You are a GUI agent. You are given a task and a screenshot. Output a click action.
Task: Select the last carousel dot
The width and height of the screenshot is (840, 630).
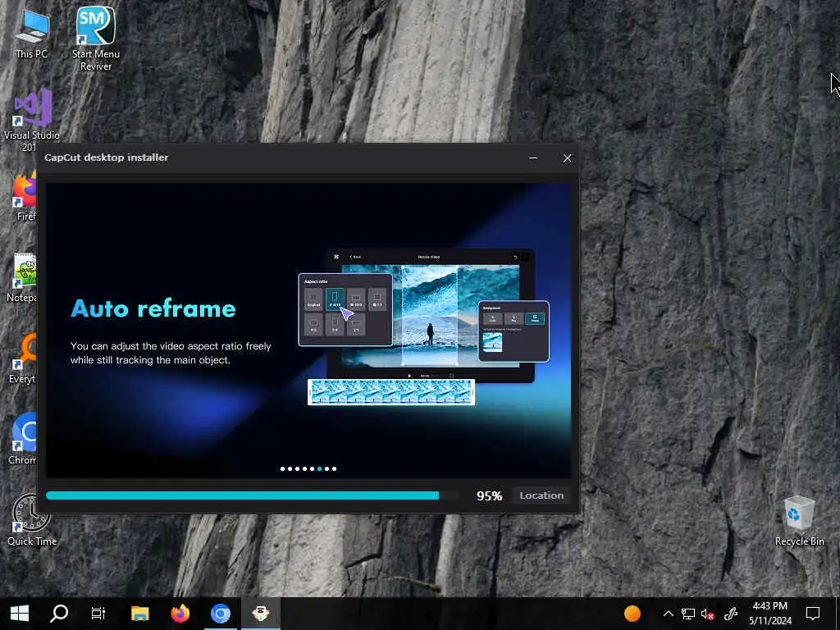click(335, 468)
